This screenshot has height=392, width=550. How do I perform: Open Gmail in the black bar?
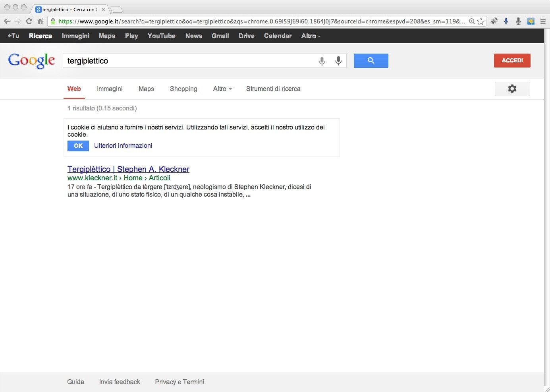[220, 36]
